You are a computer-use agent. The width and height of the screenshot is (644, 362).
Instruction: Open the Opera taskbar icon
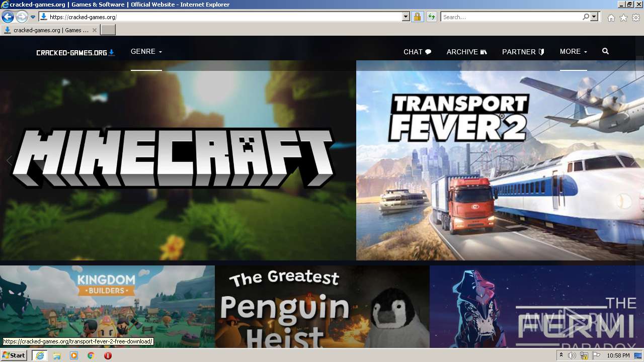108,355
